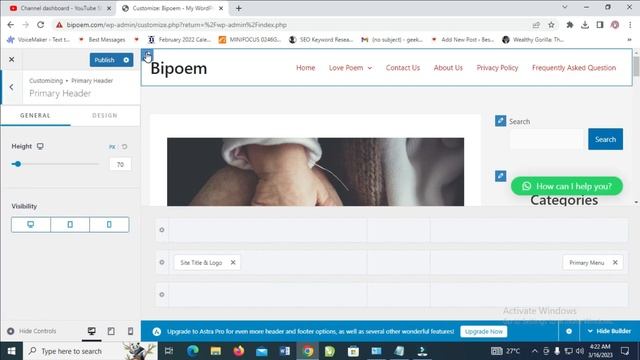640x360 pixels.
Task: Open the Frequently Asked Question link
Action: [574, 68]
